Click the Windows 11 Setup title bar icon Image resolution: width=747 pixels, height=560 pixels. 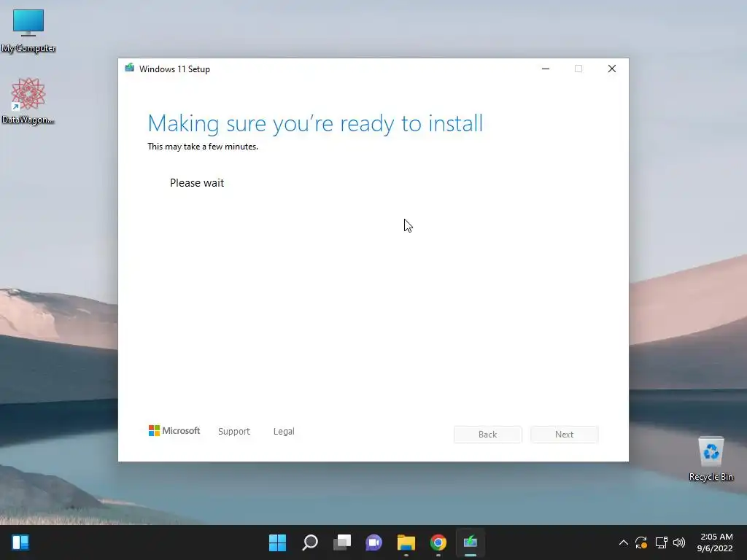click(130, 68)
